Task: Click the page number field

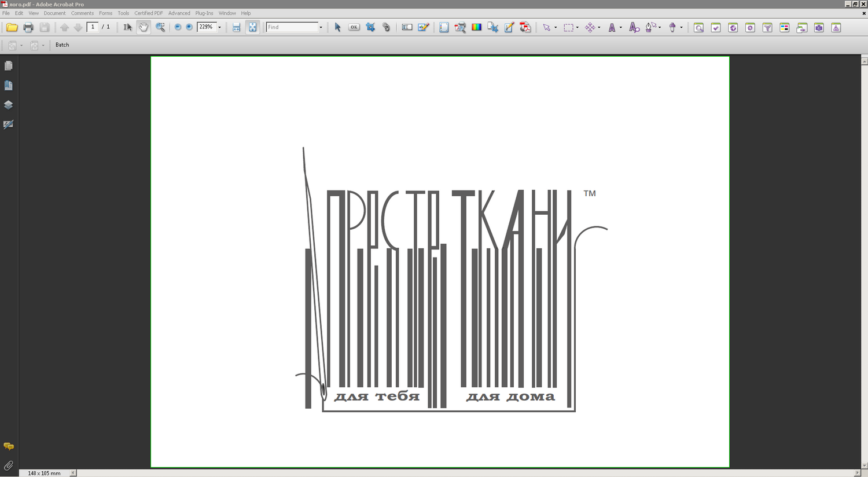Action: 93,27
